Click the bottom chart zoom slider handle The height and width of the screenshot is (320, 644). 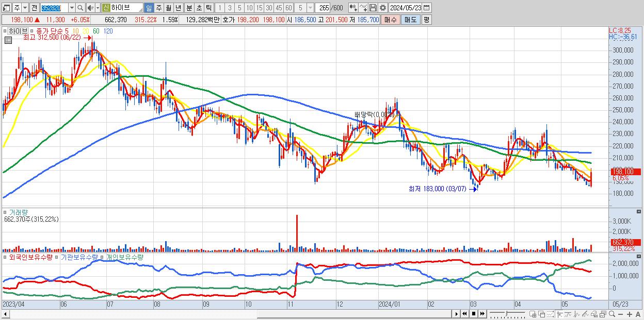pos(506,313)
